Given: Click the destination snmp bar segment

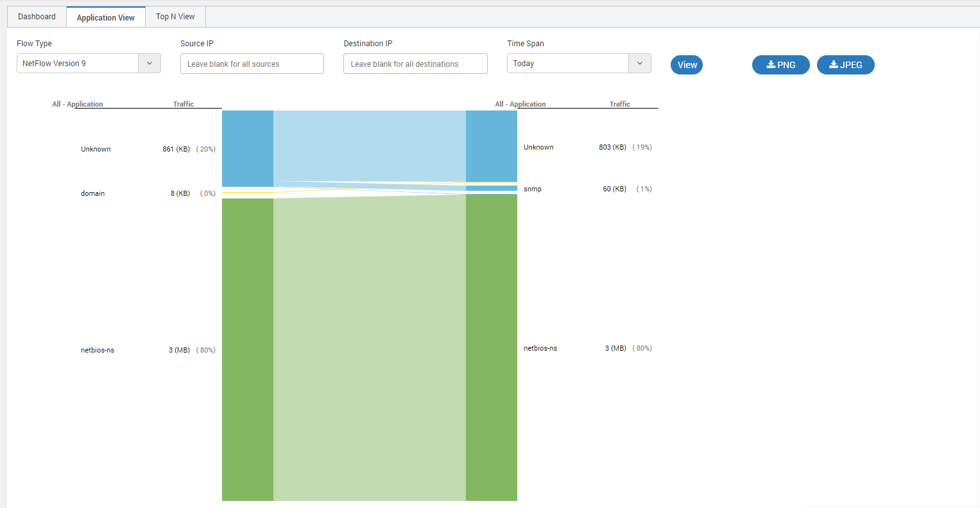Looking at the screenshot, I should pos(492,188).
